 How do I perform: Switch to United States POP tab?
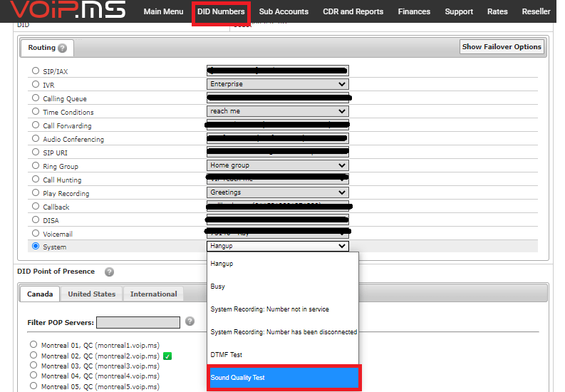[91, 294]
